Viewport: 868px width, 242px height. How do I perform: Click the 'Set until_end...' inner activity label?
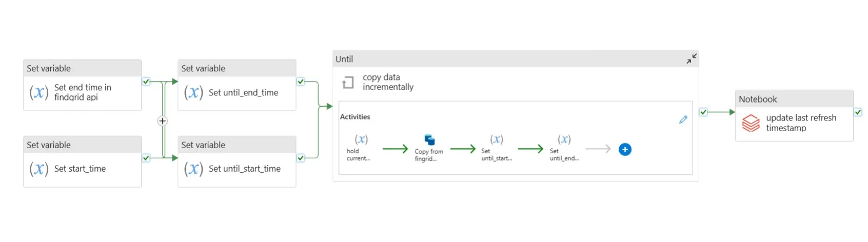tap(564, 155)
